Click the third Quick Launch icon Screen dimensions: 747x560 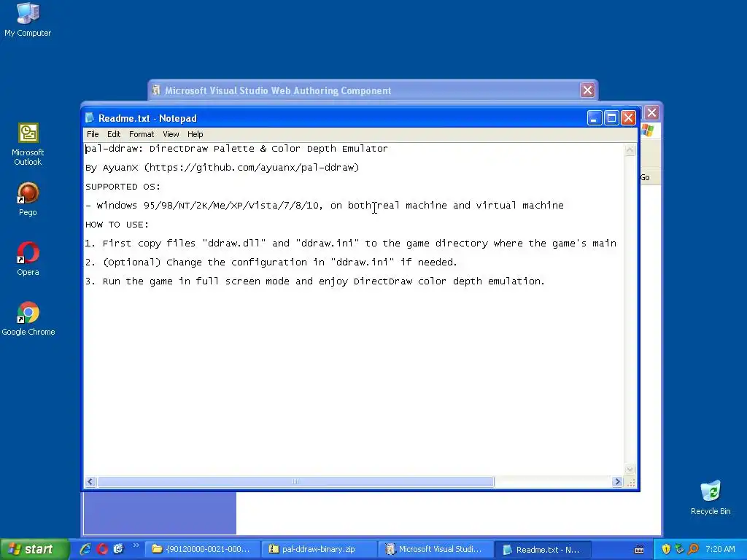tap(118, 549)
